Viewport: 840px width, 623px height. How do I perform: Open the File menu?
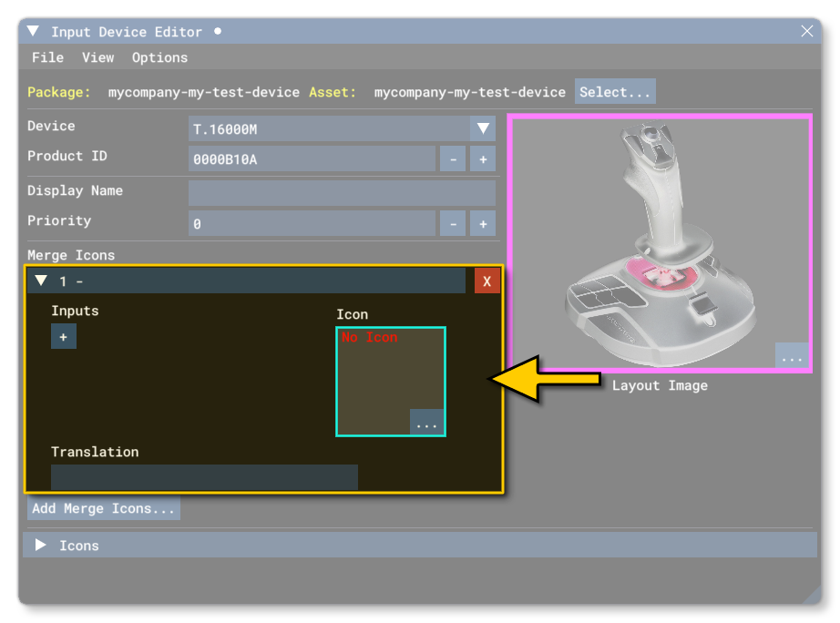point(47,57)
